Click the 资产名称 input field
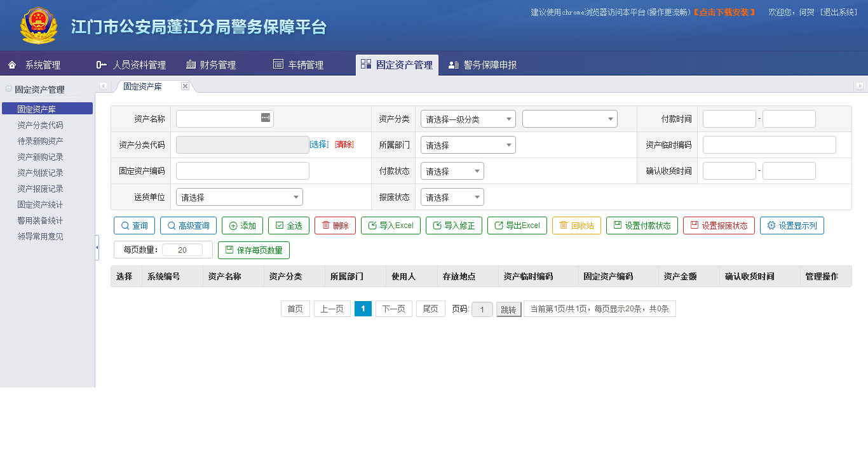 coord(224,119)
